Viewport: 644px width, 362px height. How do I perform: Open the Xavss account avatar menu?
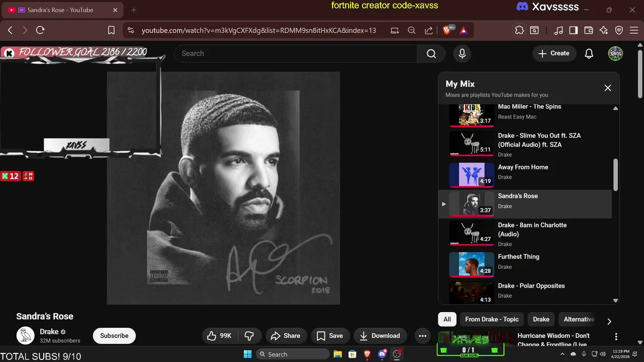615,53
